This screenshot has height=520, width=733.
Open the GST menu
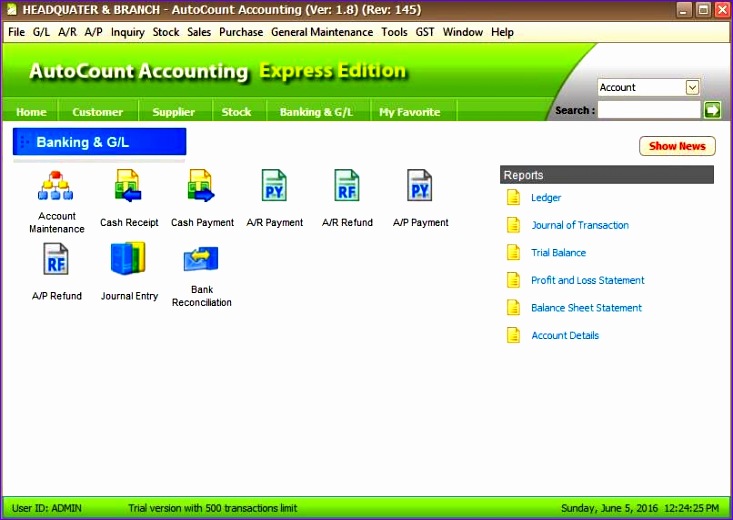coord(425,32)
